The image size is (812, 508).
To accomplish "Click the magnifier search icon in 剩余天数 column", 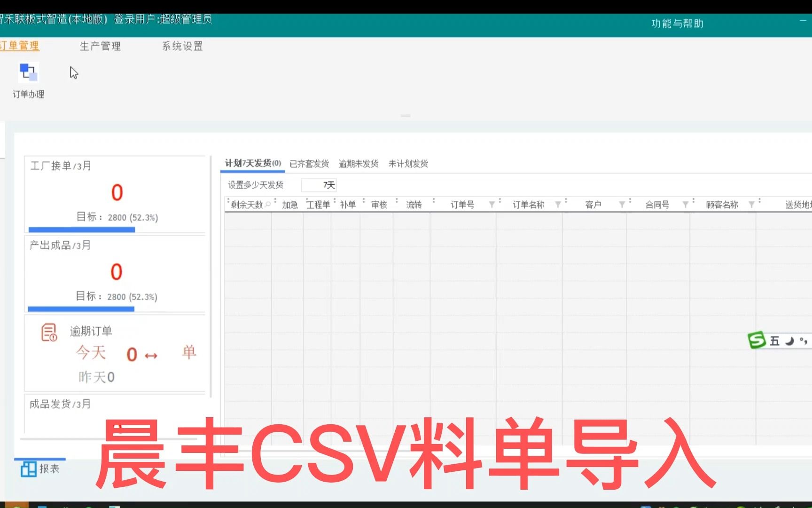I will [x=267, y=204].
